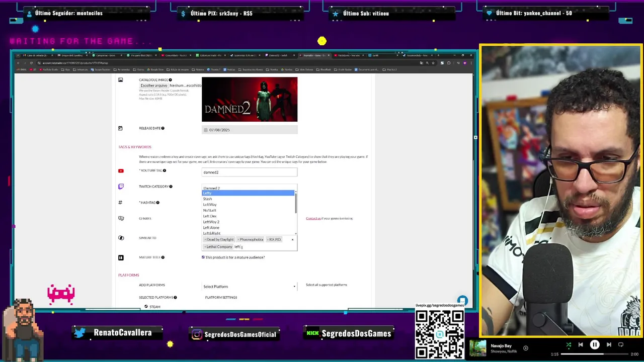Skip to next track in music player
The width and height of the screenshot is (644, 362).
[609, 345]
